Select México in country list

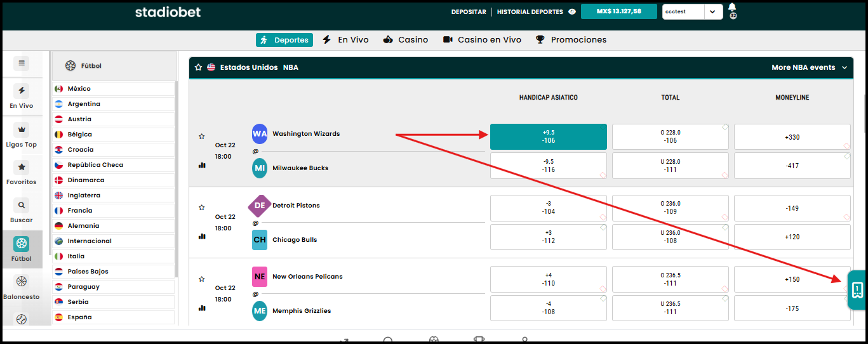tap(113, 89)
